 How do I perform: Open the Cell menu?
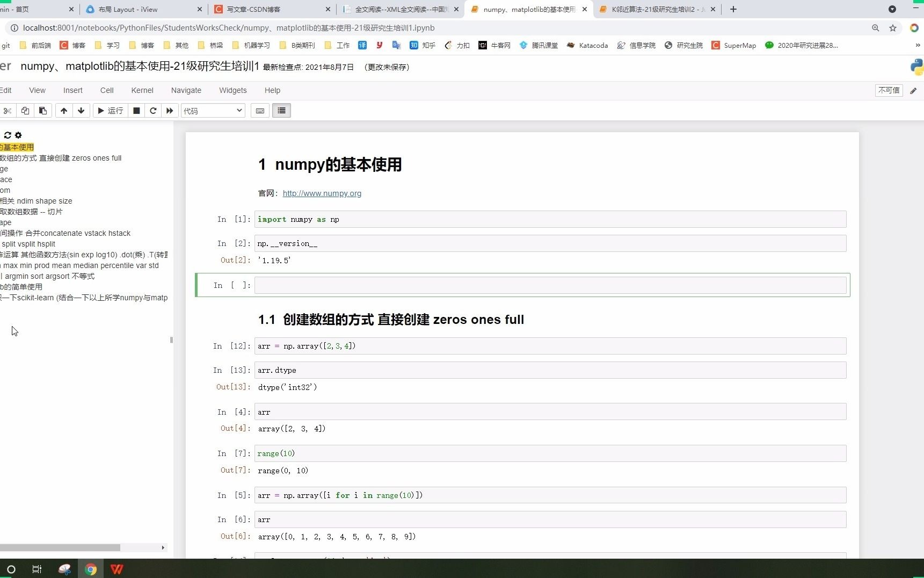click(107, 90)
